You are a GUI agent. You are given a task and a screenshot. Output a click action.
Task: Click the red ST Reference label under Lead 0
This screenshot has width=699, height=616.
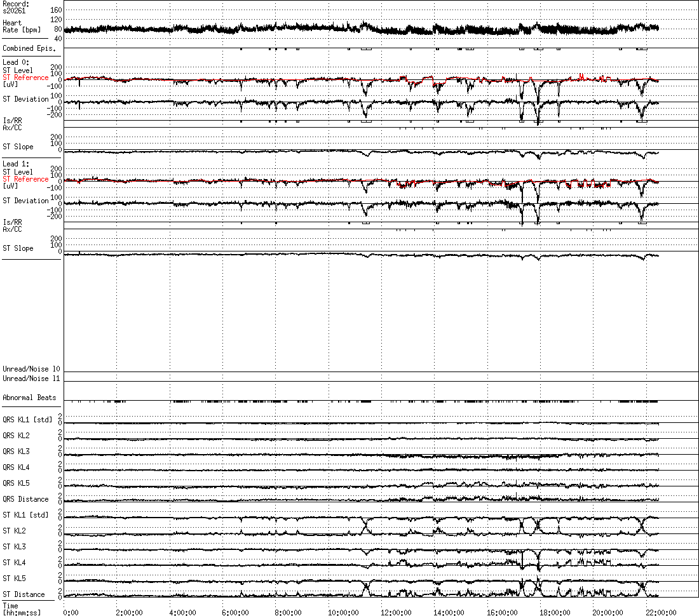tap(25, 77)
